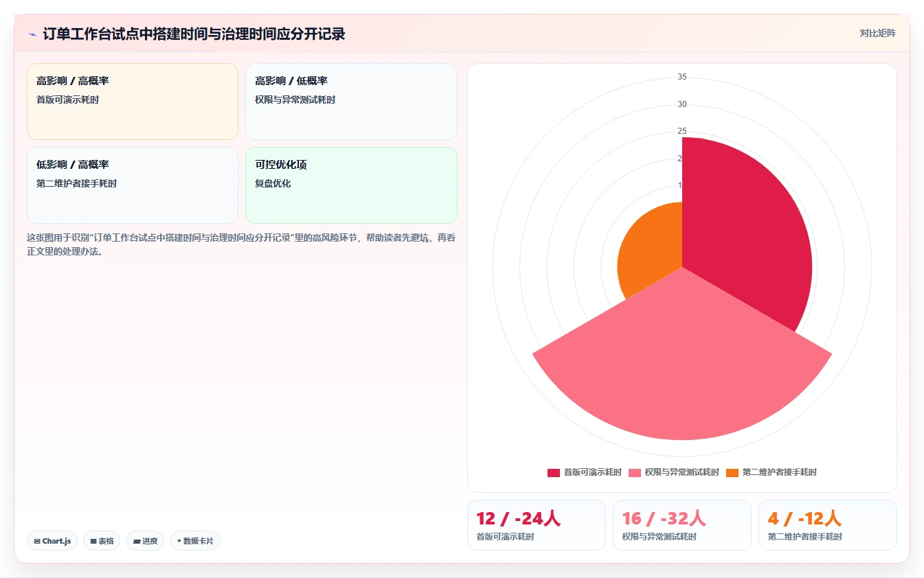
Task: Select the 高影响 / 低概率 card
Action: (x=351, y=102)
